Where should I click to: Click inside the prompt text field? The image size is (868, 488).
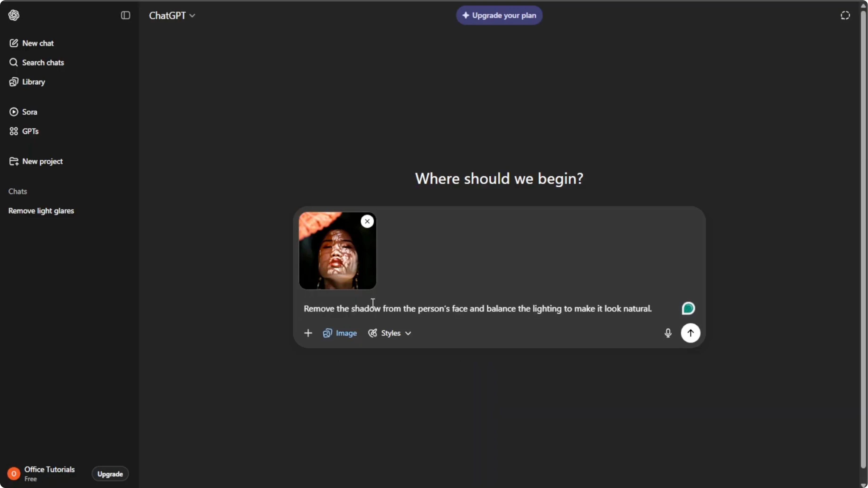tap(477, 309)
